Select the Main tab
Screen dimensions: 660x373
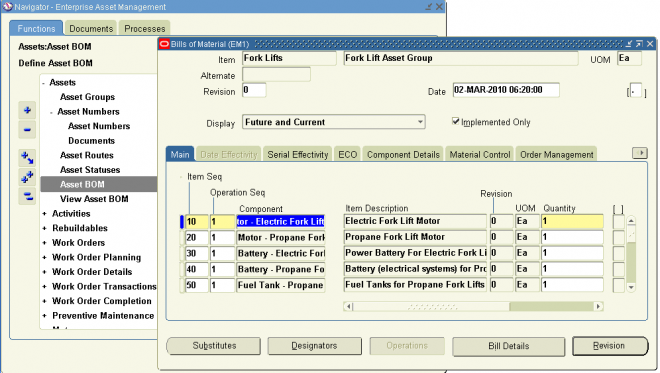click(x=180, y=155)
